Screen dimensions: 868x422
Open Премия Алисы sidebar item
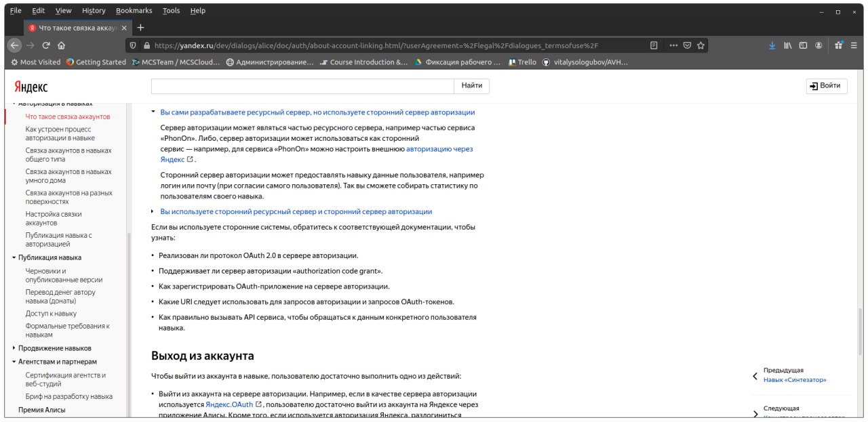[41, 410]
